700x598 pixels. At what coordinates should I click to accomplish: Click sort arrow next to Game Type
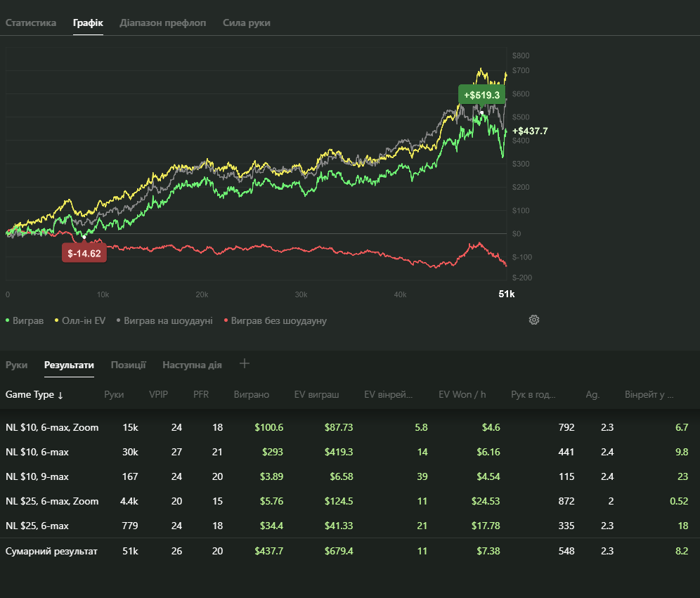60,395
